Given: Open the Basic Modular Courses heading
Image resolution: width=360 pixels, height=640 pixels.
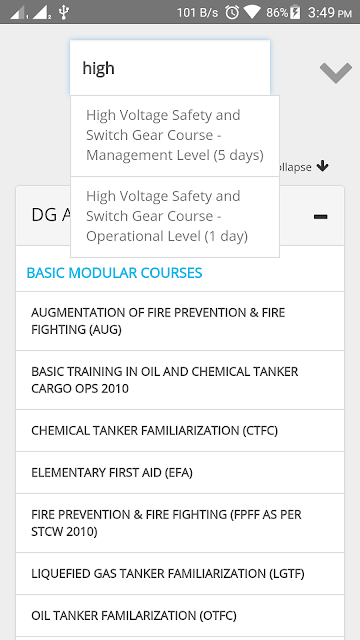Looking at the screenshot, I should click(114, 273).
